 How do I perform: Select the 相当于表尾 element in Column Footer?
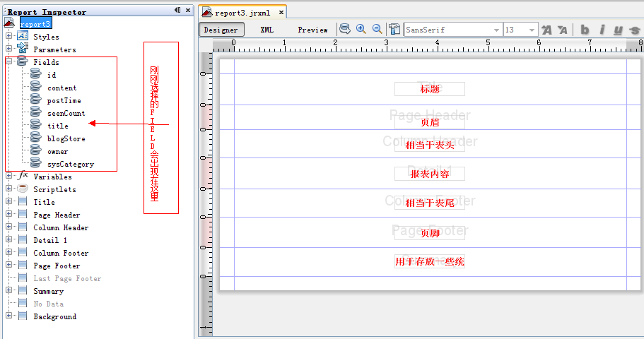point(430,203)
